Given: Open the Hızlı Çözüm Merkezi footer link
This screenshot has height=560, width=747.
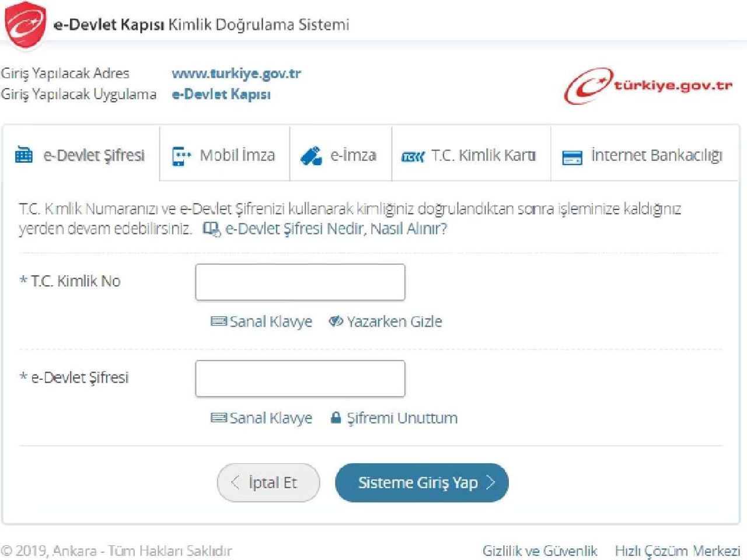Looking at the screenshot, I should tap(678, 551).
